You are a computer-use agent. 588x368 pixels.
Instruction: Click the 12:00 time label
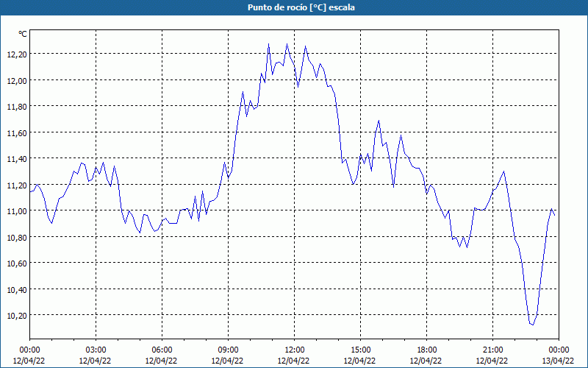point(294,350)
